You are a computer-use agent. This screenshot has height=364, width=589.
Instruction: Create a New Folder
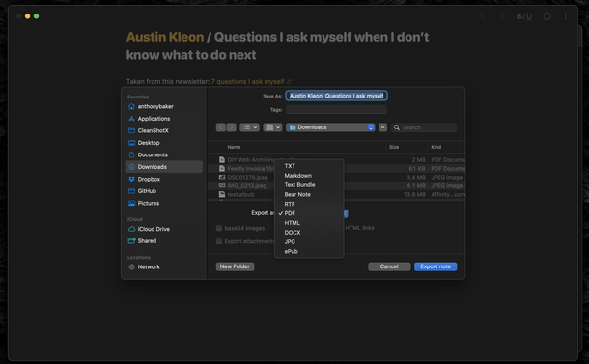click(x=235, y=266)
